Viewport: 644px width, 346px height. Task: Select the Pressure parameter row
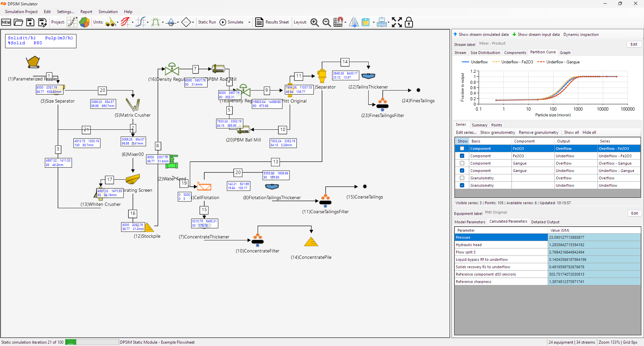[547, 237]
